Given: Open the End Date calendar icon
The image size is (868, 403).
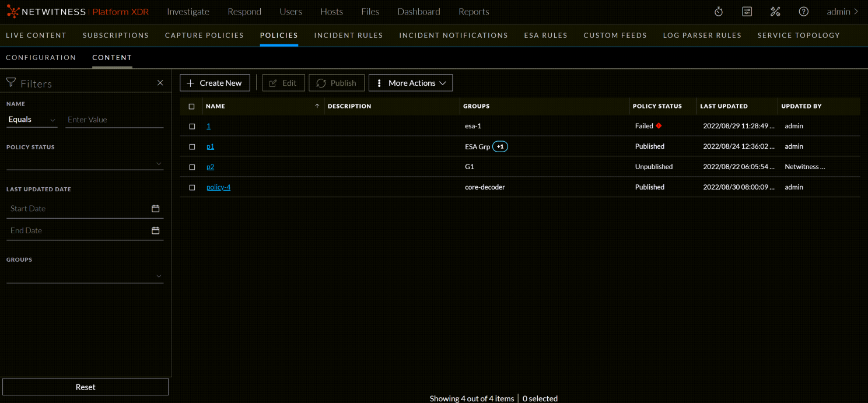Looking at the screenshot, I should (156, 230).
